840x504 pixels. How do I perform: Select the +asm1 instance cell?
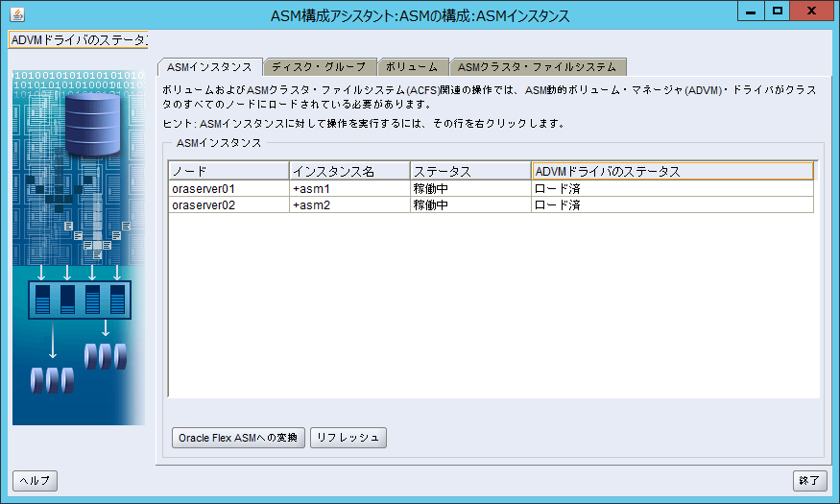tap(349, 188)
